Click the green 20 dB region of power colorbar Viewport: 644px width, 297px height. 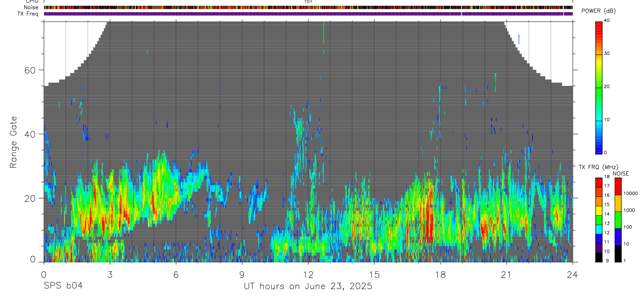tap(599, 87)
